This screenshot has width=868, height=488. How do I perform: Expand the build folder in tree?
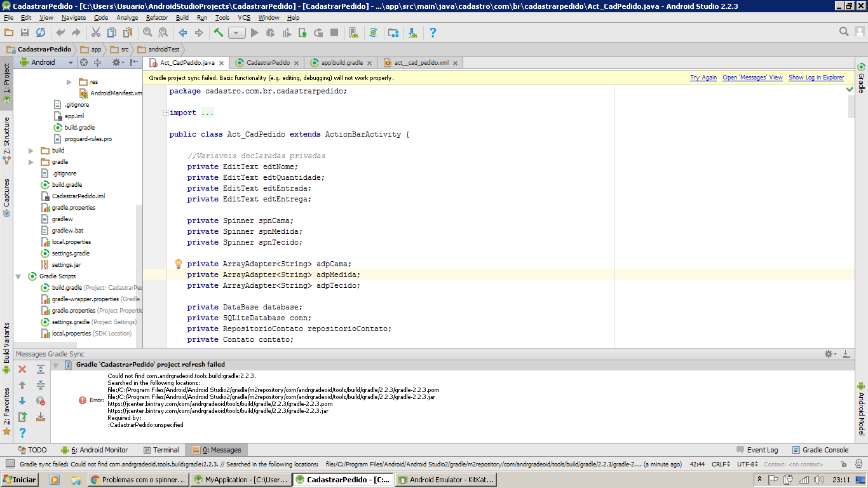point(31,151)
